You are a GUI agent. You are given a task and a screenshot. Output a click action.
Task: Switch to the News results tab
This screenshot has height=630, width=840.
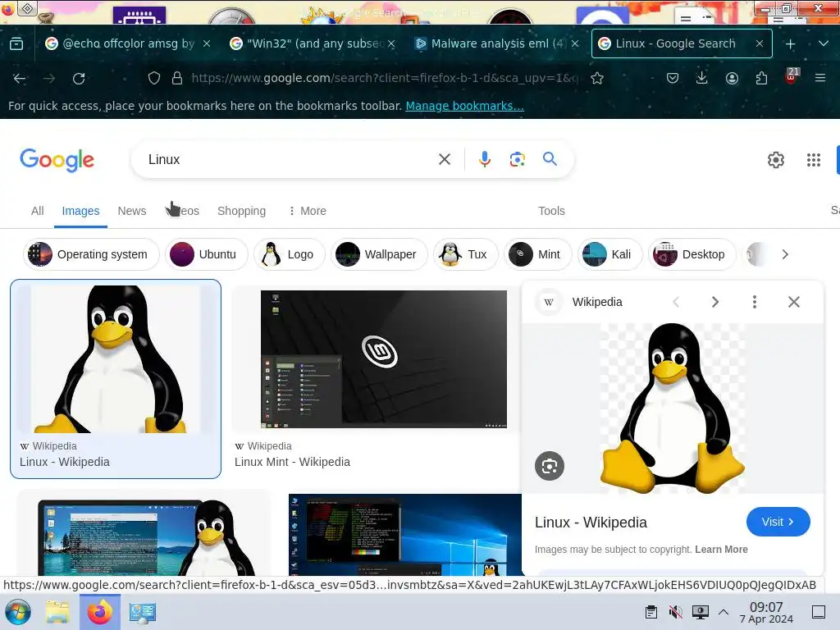click(132, 211)
